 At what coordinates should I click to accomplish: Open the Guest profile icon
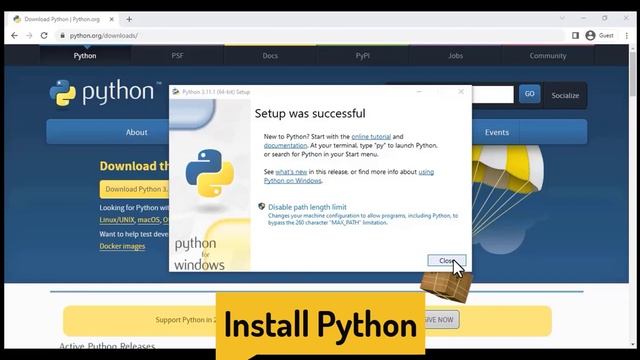click(x=590, y=36)
